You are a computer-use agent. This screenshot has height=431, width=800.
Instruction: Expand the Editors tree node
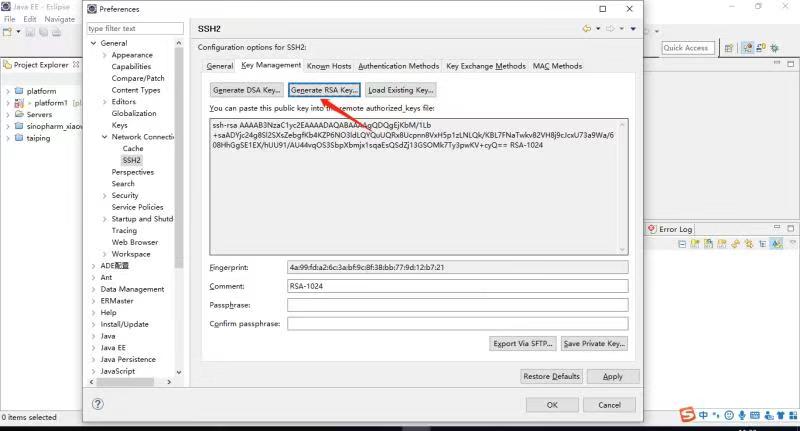105,102
